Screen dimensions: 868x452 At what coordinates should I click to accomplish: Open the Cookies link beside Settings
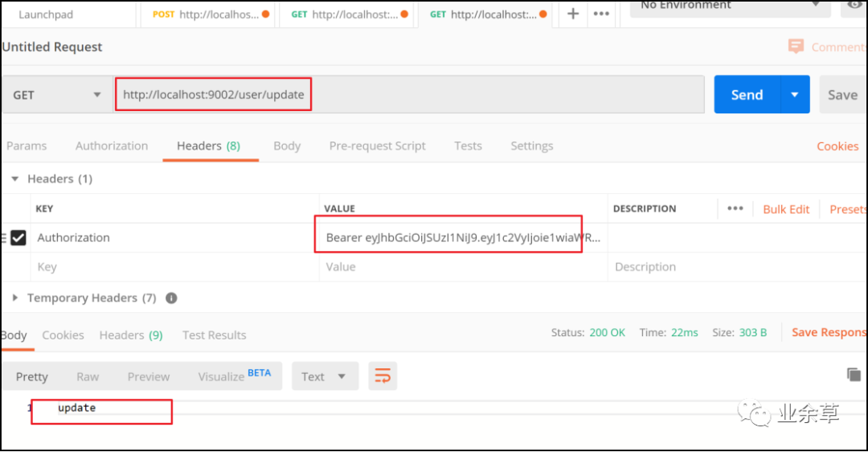[x=837, y=146]
